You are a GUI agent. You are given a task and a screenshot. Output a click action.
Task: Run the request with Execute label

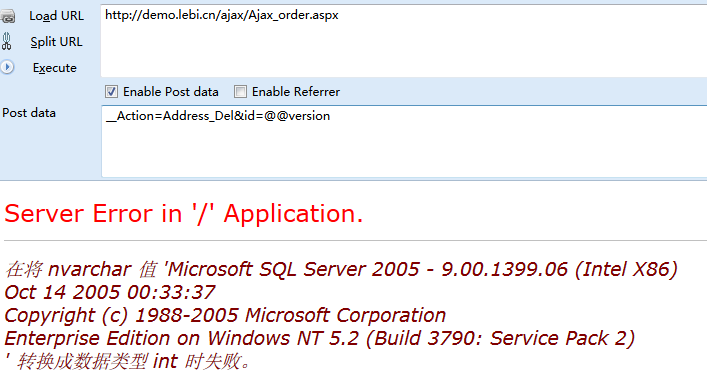point(55,68)
